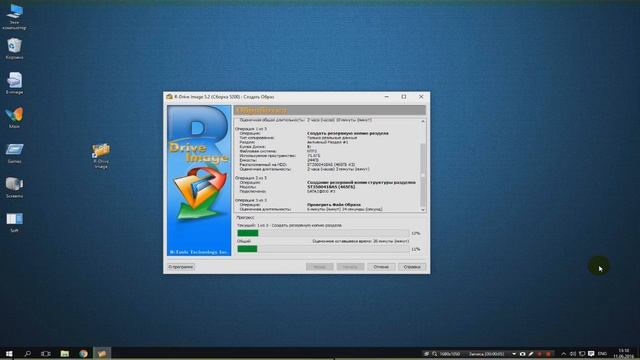640x360 pixels.
Task: Click the volume speaker tray icon
Action: [573, 354]
